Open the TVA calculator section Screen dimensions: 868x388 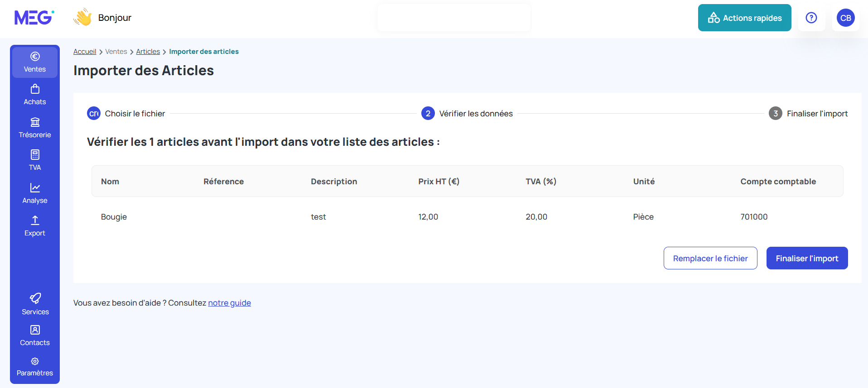click(35, 160)
